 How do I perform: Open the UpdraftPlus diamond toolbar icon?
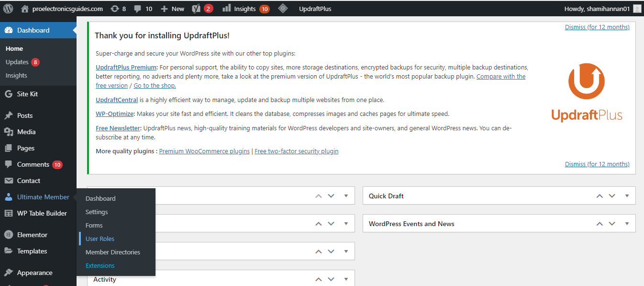[283, 8]
